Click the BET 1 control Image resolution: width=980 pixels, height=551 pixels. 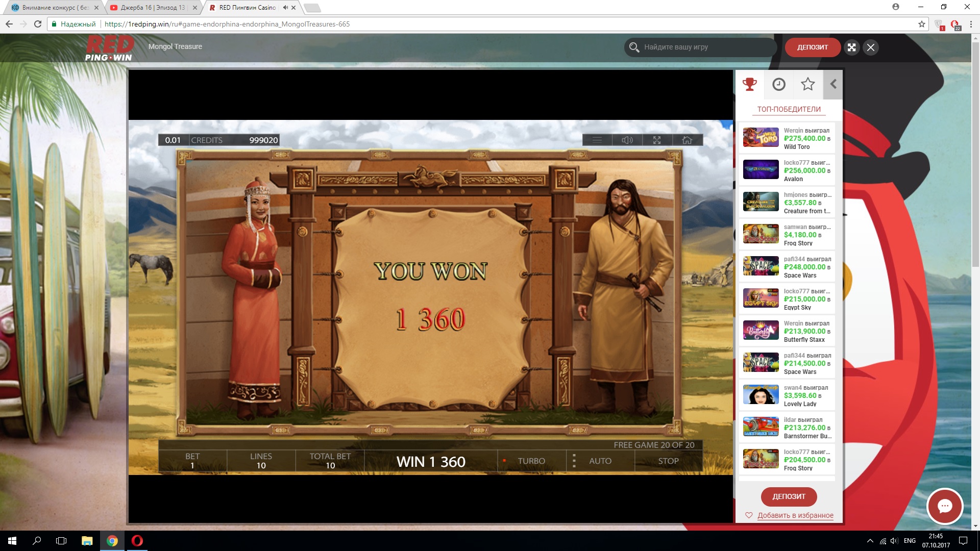click(192, 461)
